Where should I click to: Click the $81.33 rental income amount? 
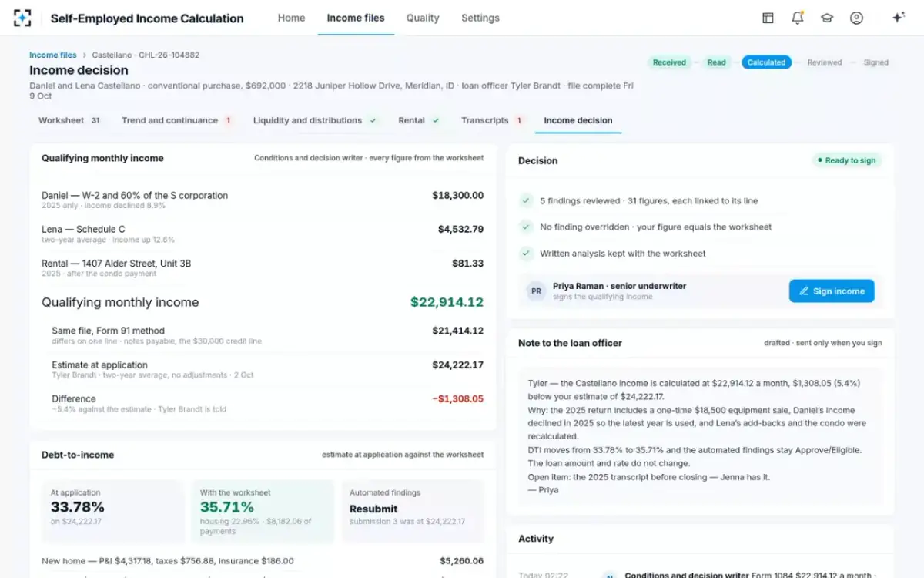click(468, 264)
